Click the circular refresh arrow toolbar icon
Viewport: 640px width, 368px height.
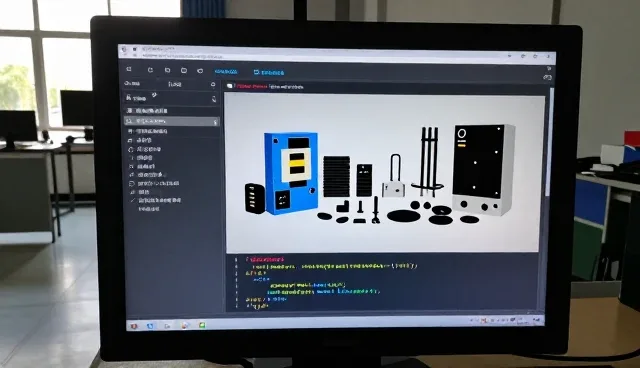[150, 70]
